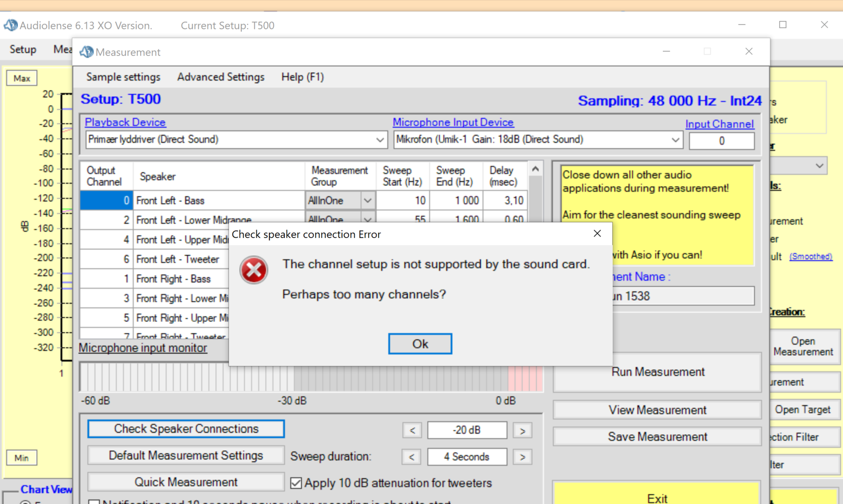Decrease the -20 dB level with left arrow
Viewport: 843px width, 504px height.
(412, 430)
